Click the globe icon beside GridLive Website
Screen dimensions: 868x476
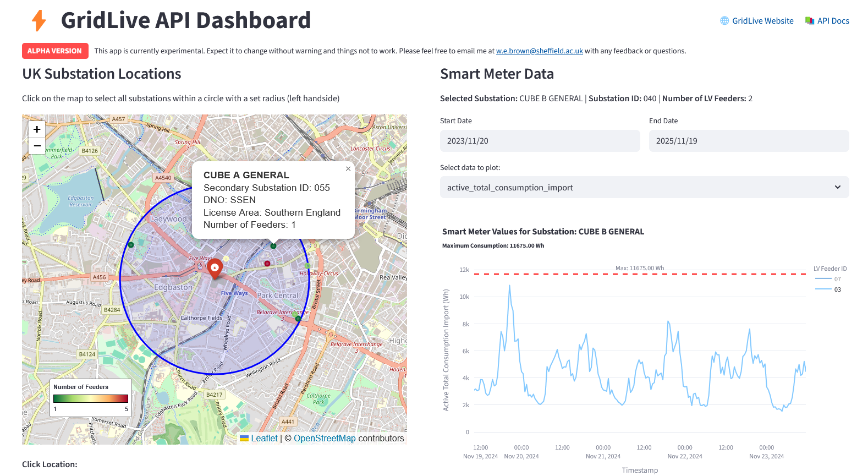(x=724, y=21)
